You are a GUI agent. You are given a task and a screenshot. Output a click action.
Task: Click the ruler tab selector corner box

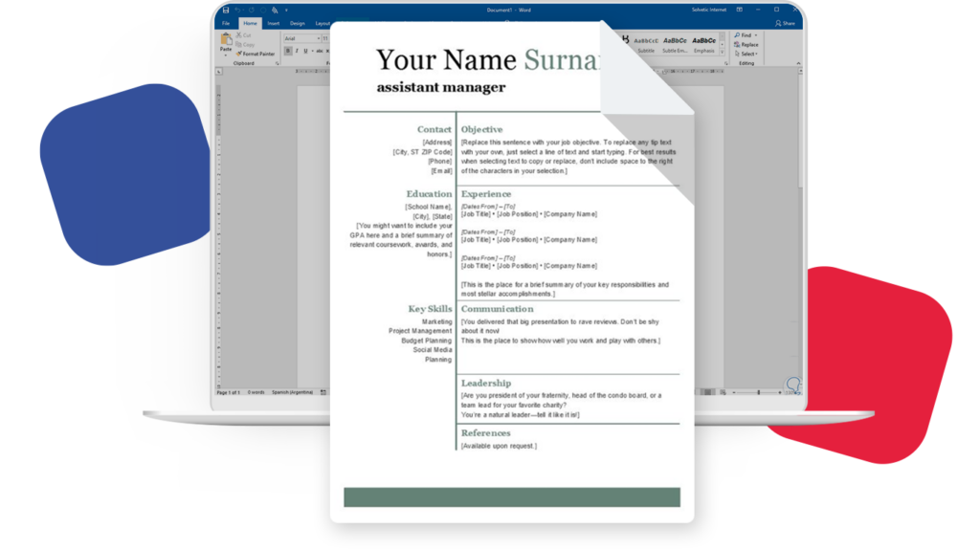(219, 72)
